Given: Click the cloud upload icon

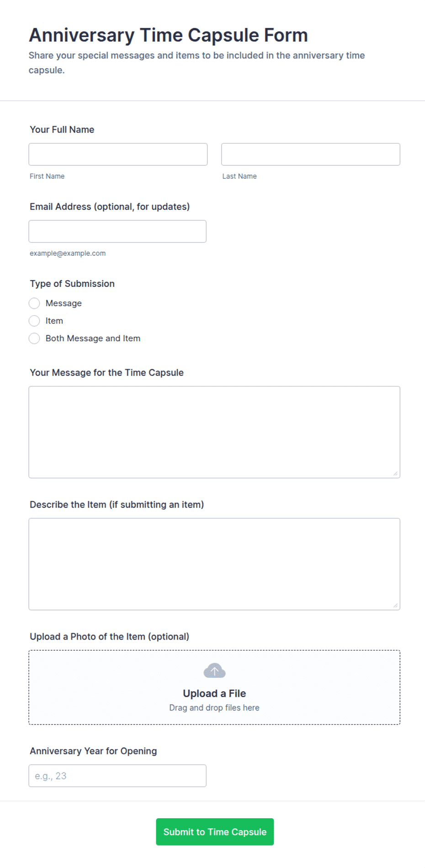Looking at the screenshot, I should coord(214,671).
